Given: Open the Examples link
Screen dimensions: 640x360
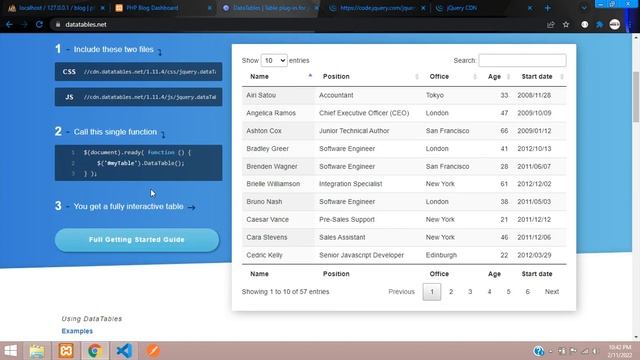Looking at the screenshot, I should click(x=77, y=331).
